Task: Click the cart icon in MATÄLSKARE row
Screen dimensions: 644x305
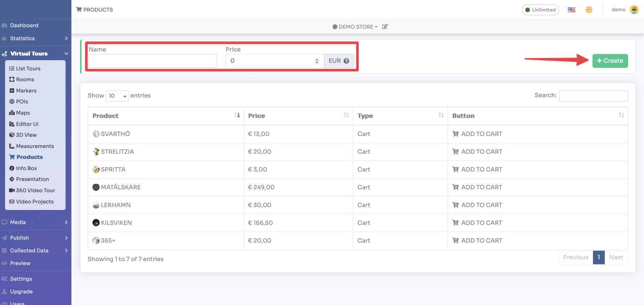Action: click(x=456, y=187)
